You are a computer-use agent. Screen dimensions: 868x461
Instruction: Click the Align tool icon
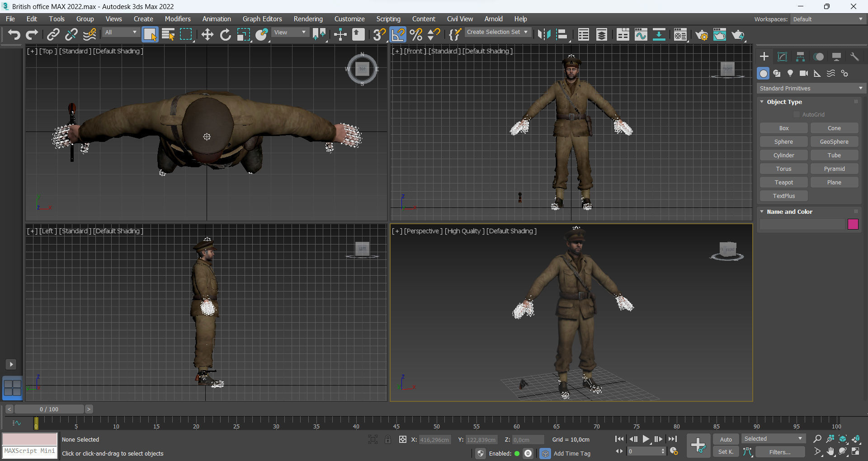pyautogui.click(x=562, y=35)
